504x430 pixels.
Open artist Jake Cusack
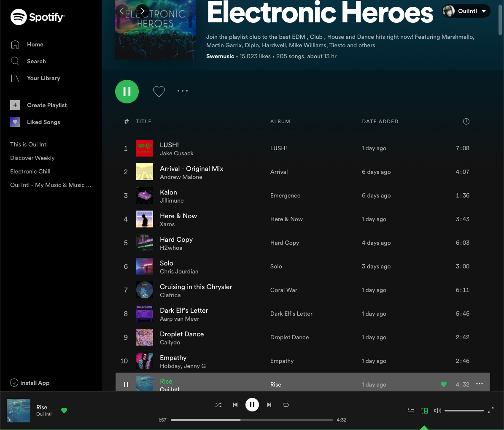pos(177,154)
